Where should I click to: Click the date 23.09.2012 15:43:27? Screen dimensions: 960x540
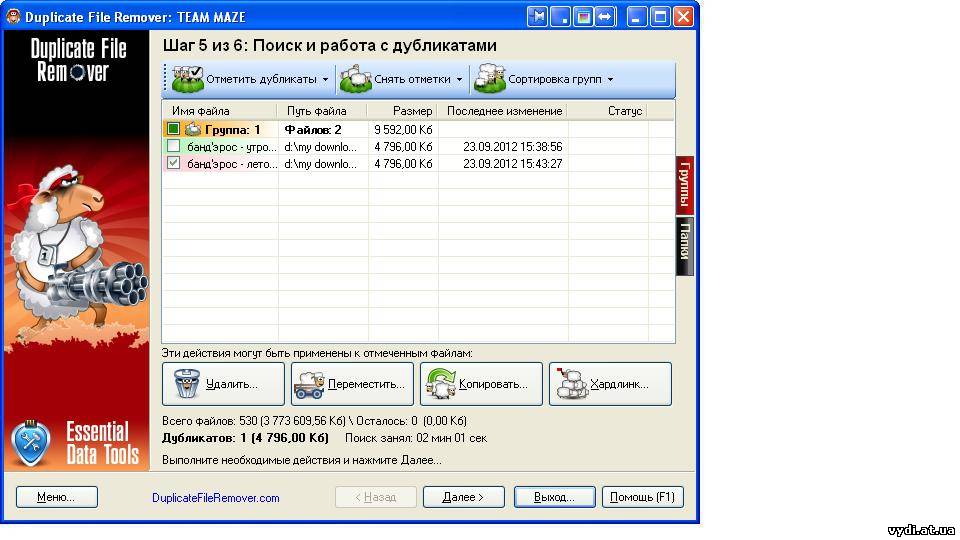512,164
